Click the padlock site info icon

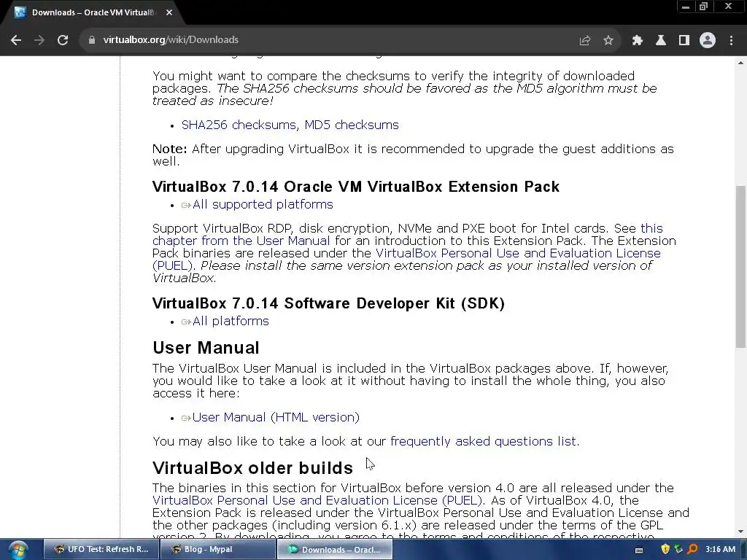(91, 40)
